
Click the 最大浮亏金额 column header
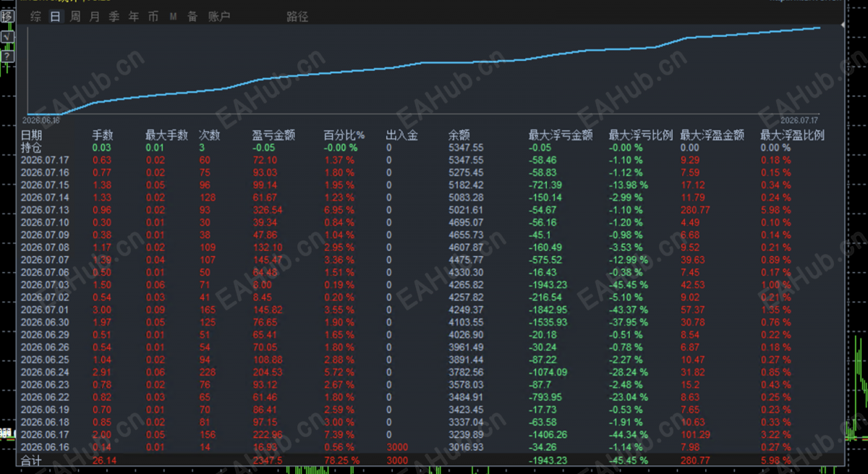pos(561,135)
